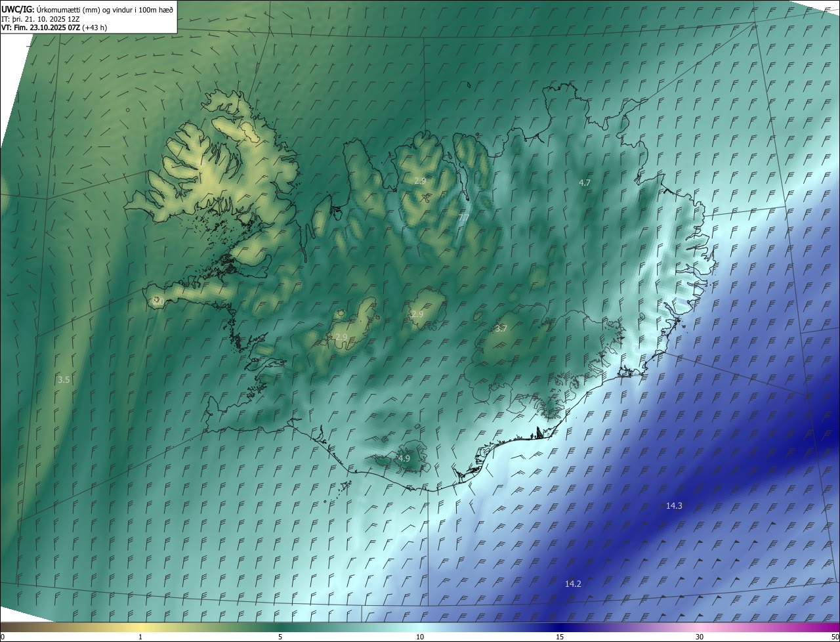Click the 'IT: þri. 21. 10. 2025 12Z' line
This screenshot has height=642, width=840.
(x=40, y=18)
